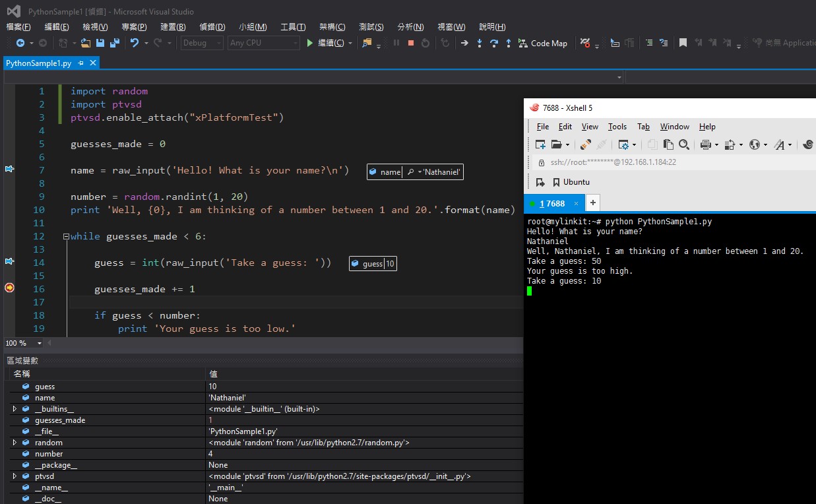The height and width of the screenshot is (504, 816).
Task: Open the Tools menu in Xshell
Action: 617,127
